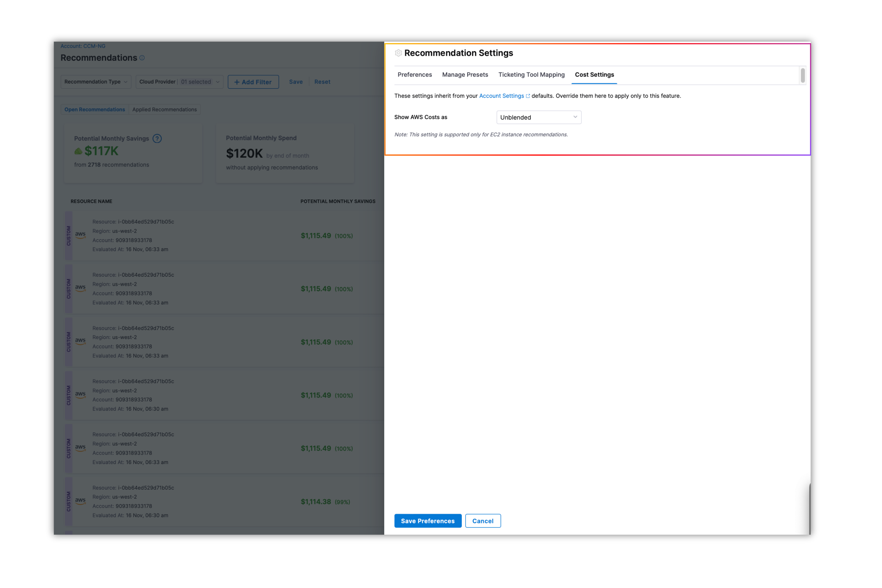Go to Ticketing Tool Mapping tab
882x588 pixels.
coord(531,75)
